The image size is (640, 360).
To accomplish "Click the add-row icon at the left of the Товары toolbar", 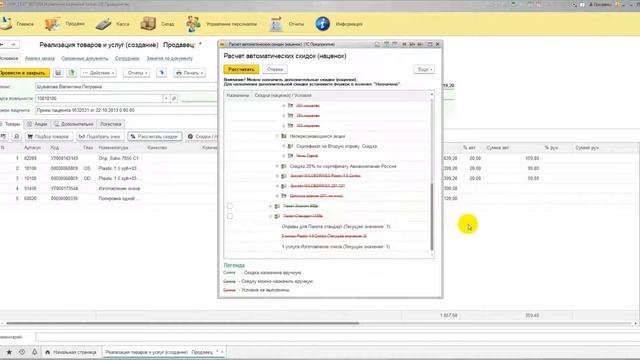I will coord(3,136).
